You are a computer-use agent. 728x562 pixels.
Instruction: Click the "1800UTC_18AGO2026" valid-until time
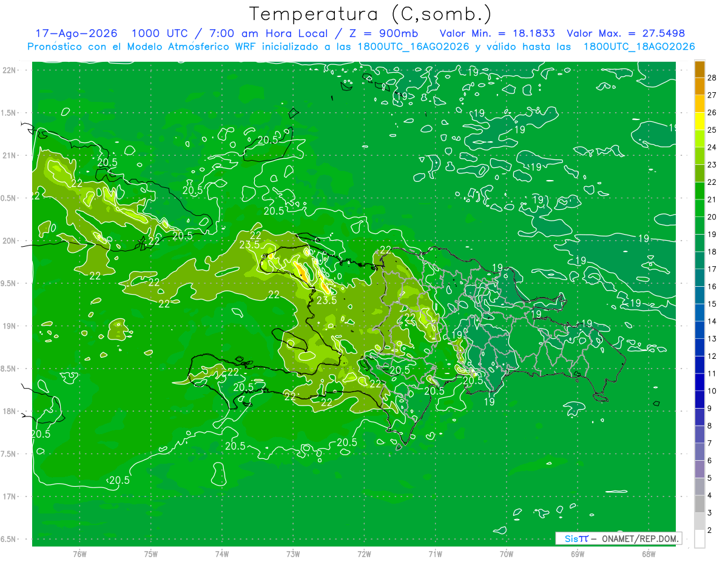(639, 47)
